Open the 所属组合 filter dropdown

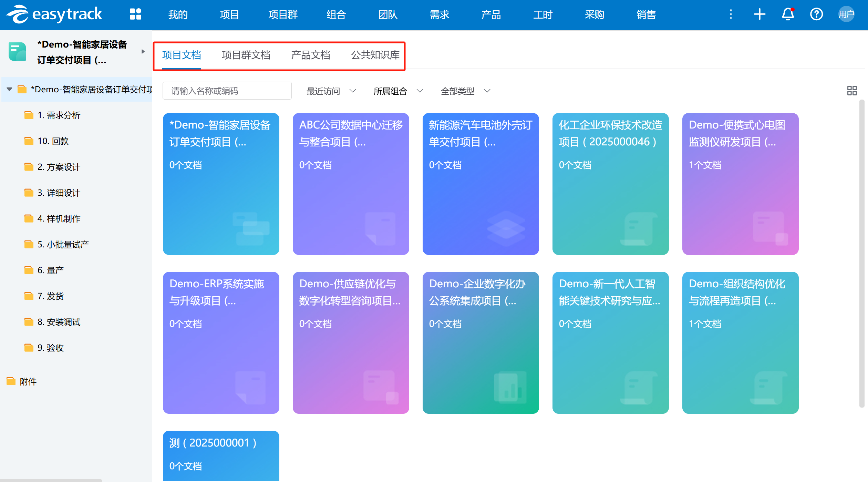[398, 91]
